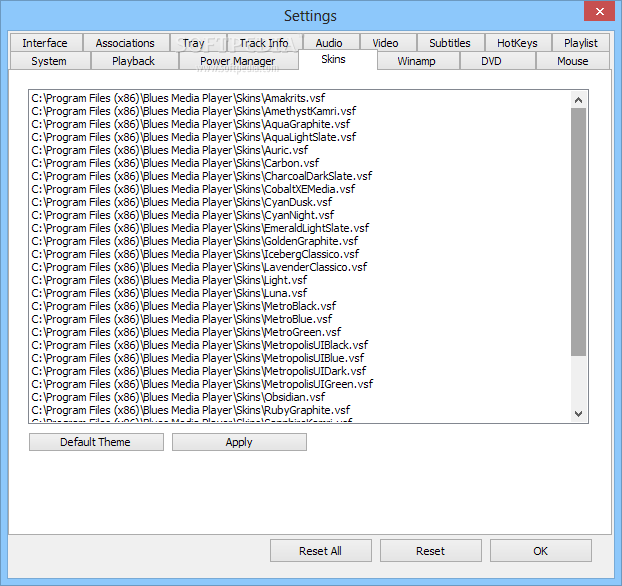Open the Winamp tab

point(418,61)
